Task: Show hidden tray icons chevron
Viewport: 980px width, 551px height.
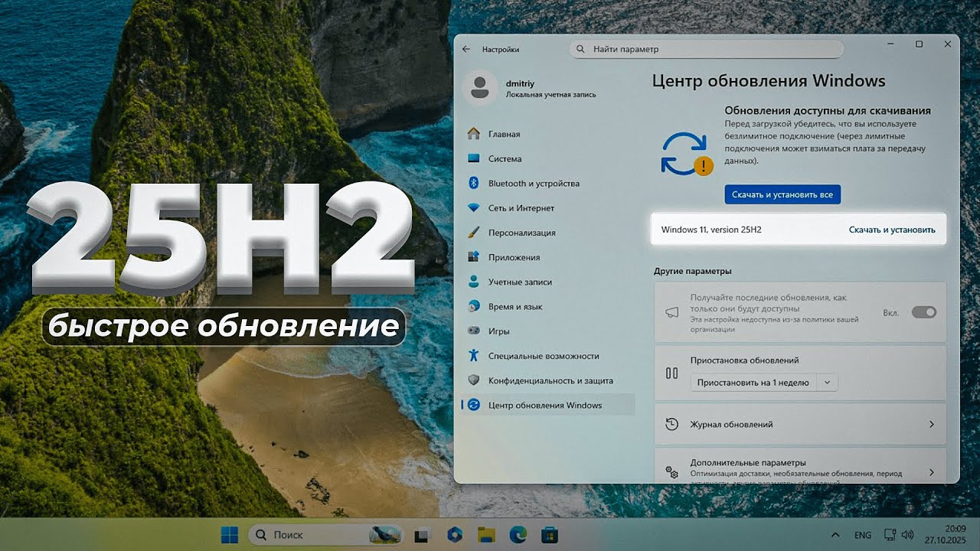Action: [834, 534]
